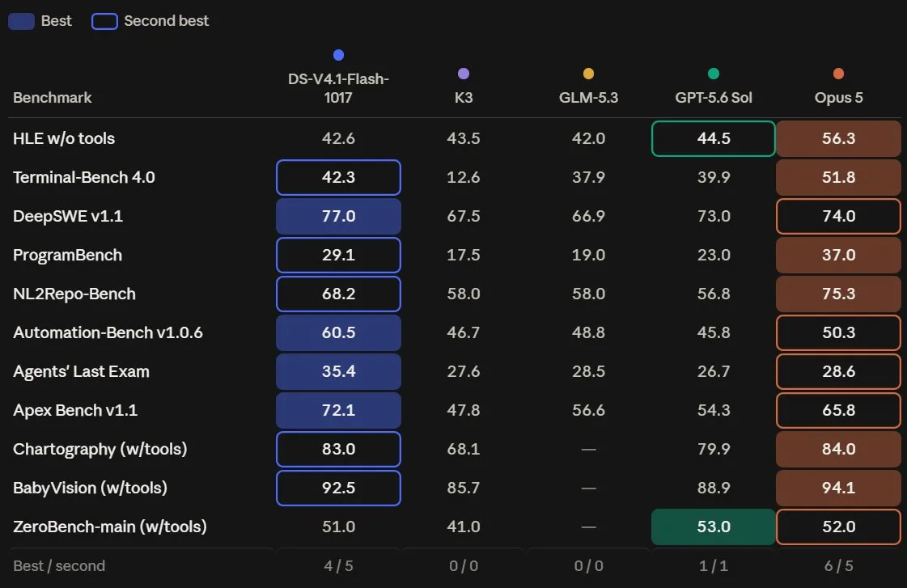The height and width of the screenshot is (588, 907).
Task: Click the Best / second summary label
Action: click(x=59, y=565)
